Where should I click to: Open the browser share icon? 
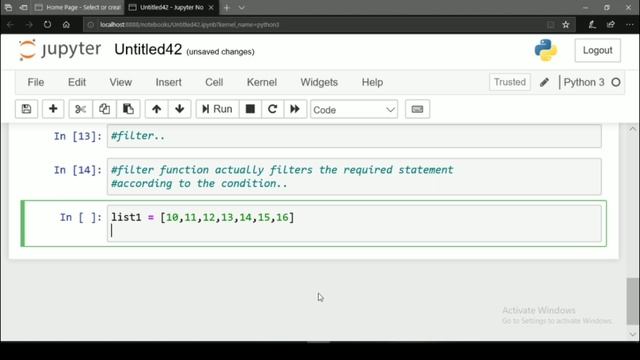[x=611, y=24]
